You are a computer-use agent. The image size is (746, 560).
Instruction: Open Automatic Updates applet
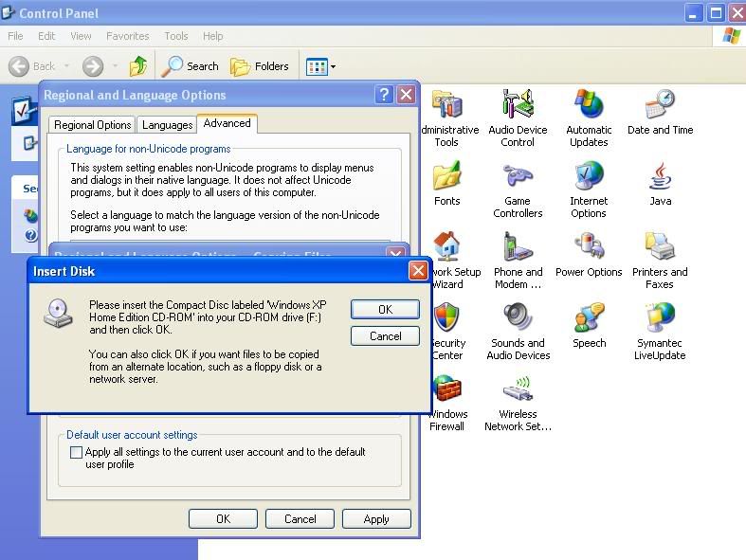point(589,103)
